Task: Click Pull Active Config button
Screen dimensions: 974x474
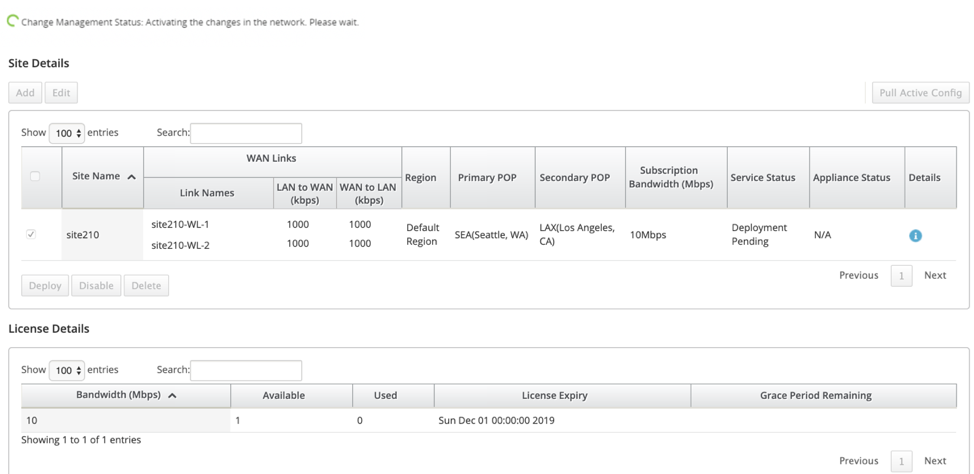Action: click(x=921, y=93)
